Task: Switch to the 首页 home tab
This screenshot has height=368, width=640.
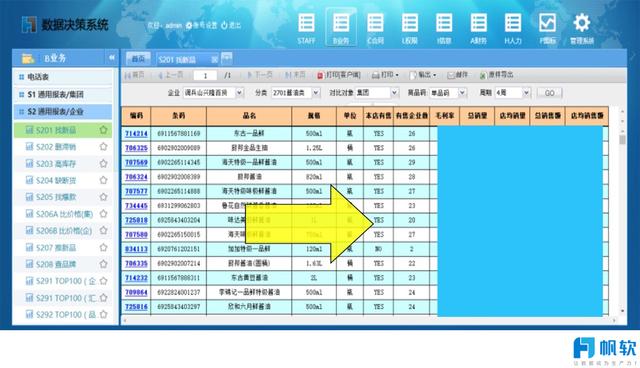Action: point(138,59)
